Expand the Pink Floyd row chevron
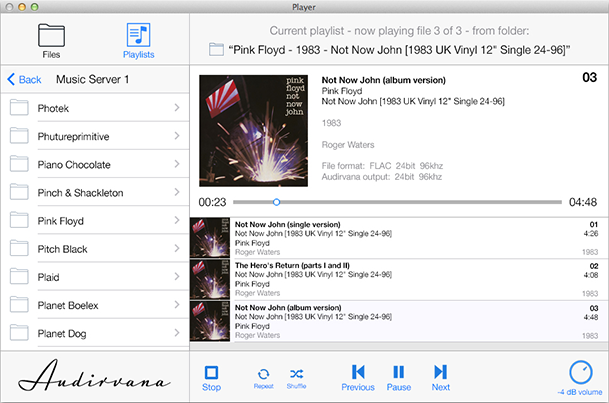 pyautogui.click(x=177, y=220)
